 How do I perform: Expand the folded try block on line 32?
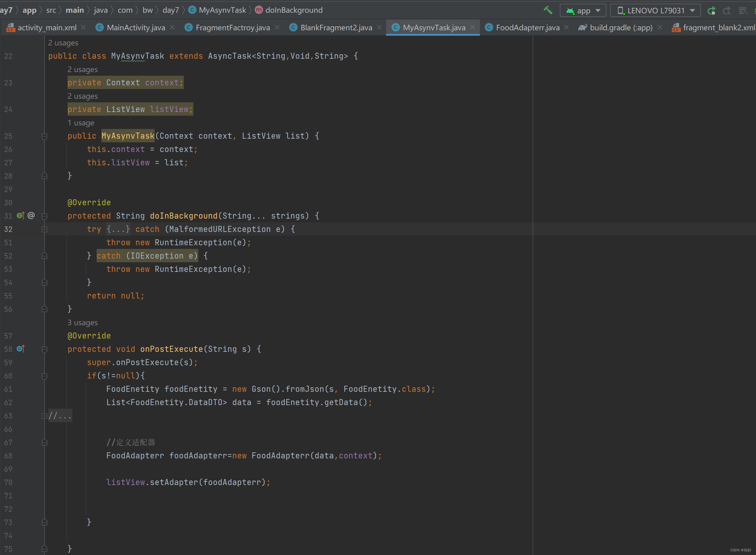point(45,229)
